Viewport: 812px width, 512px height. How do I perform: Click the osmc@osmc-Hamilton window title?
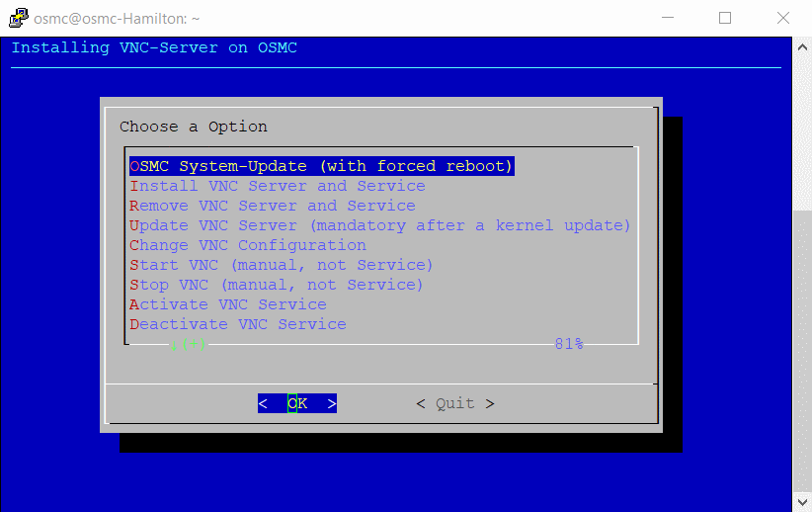pyautogui.click(x=117, y=19)
